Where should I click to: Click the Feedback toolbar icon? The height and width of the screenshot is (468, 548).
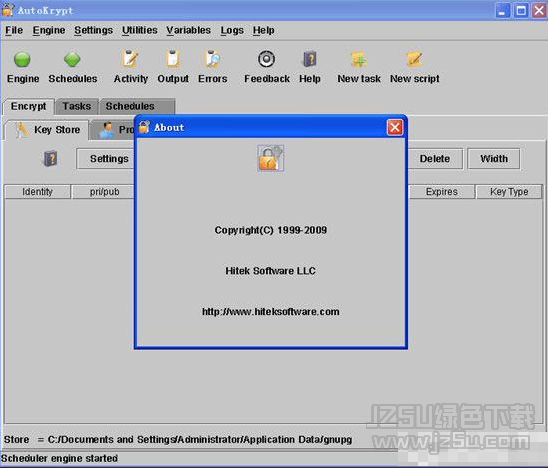coord(266,59)
